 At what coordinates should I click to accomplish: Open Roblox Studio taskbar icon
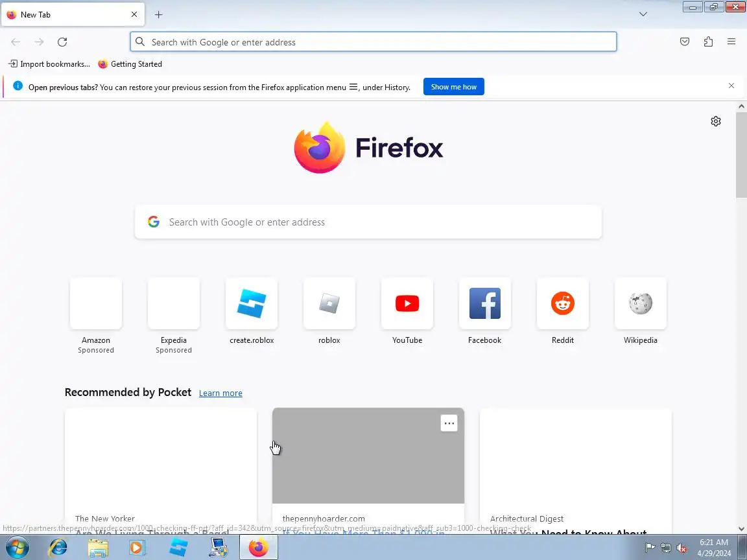click(x=178, y=548)
